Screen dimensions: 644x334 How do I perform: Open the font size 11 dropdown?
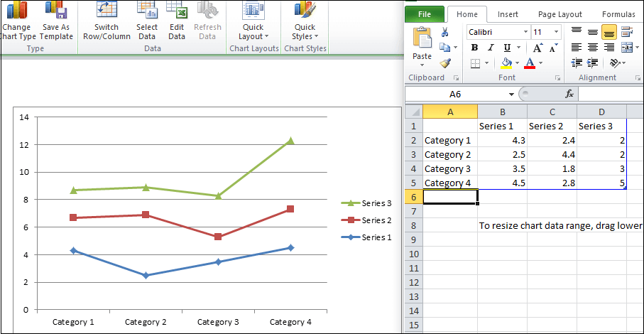pos(556,32)
